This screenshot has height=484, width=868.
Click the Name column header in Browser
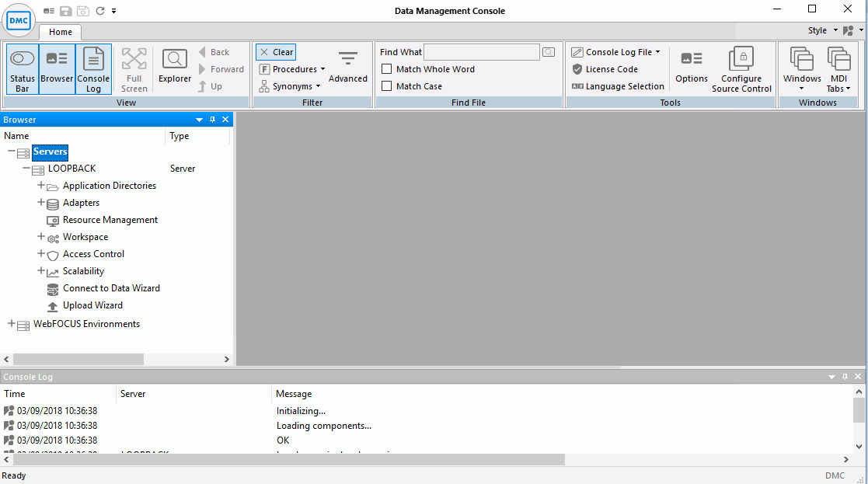[x=83, y=136]
